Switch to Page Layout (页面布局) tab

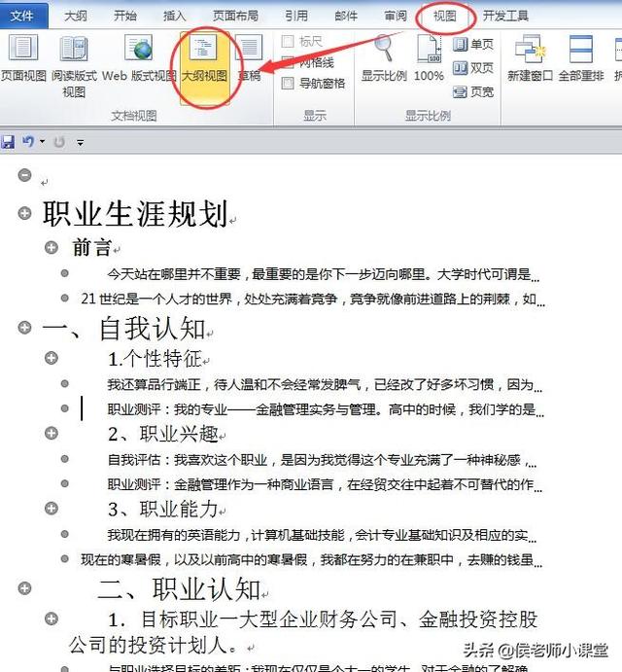tap(235, 16)
